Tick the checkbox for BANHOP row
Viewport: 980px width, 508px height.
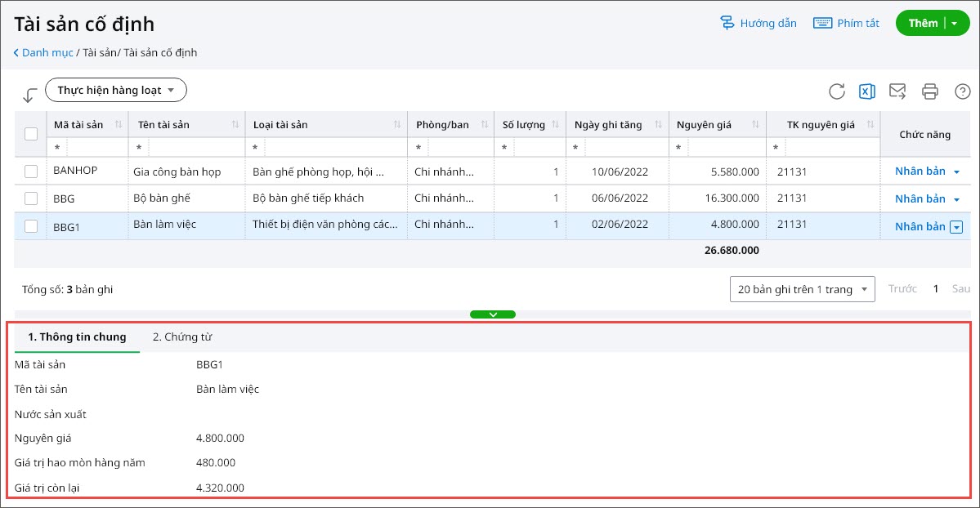click(x=31, y=172)
